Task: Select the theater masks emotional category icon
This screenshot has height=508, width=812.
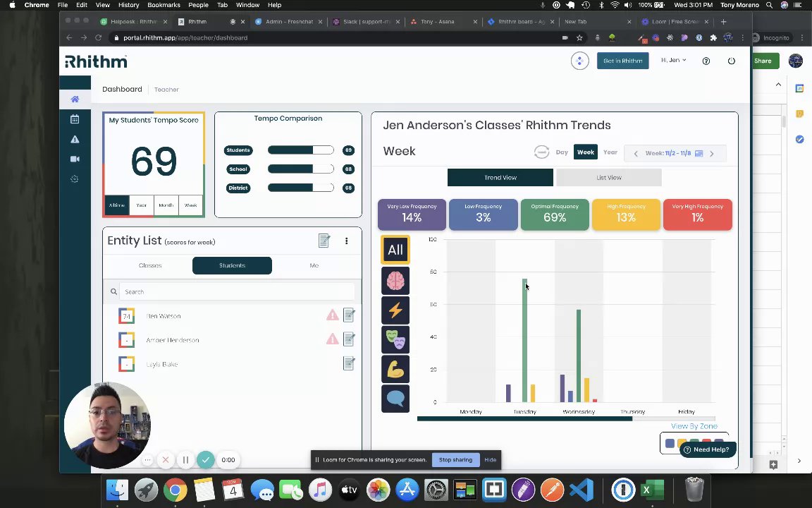Action: click(x=395, y=339)
